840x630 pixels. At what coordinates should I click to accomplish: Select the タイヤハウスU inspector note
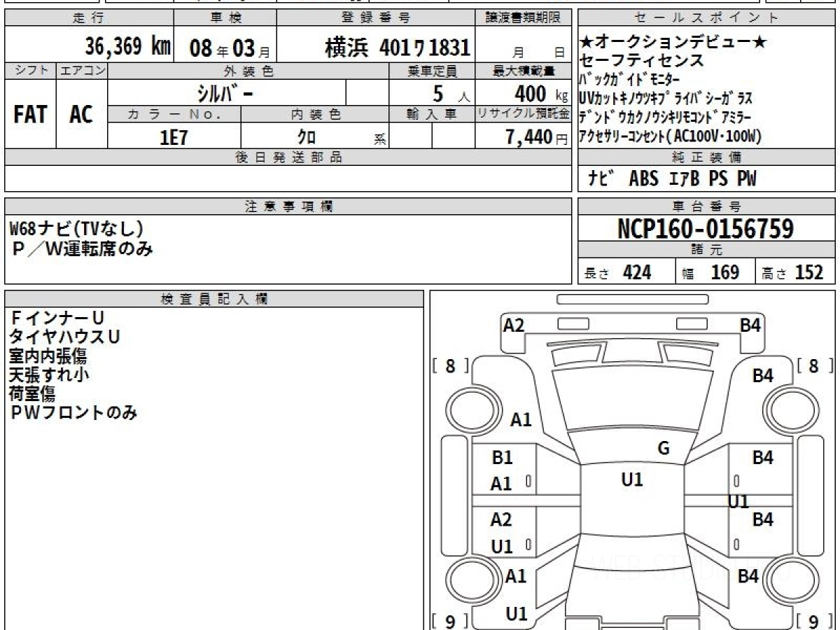[x=65, y=337]
